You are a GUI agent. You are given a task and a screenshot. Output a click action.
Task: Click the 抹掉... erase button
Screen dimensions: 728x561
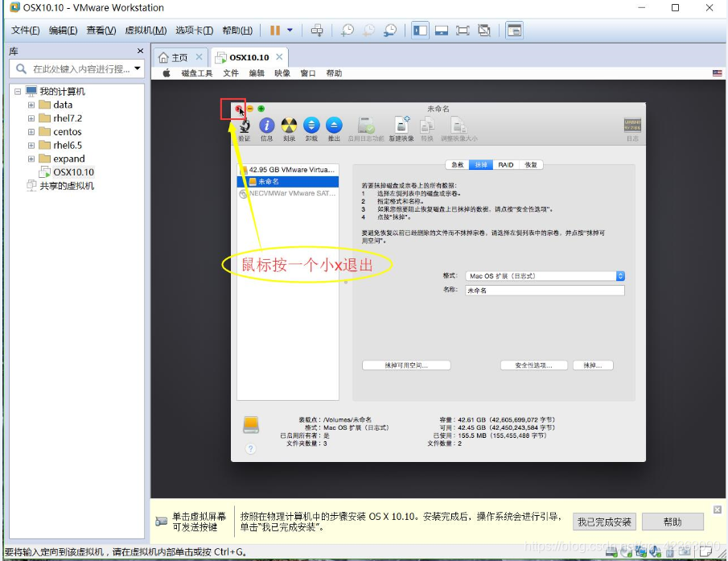click(x=593, y=365)
